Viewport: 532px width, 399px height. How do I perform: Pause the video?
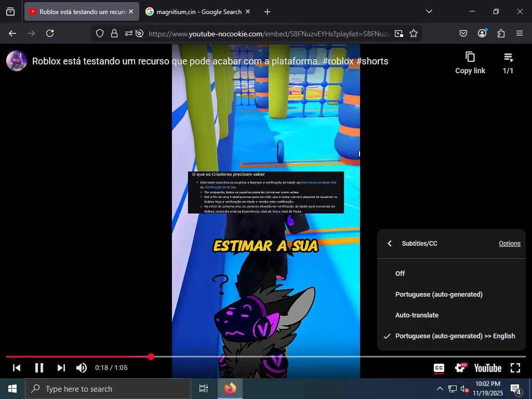39,368
